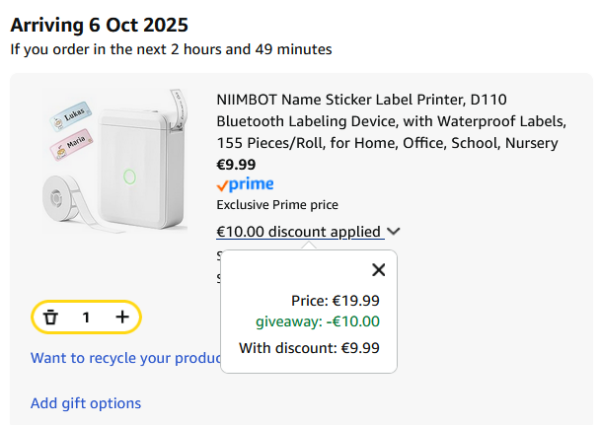Click 'Price: €19.99' line in popover
600x425 pixels.
334,300
